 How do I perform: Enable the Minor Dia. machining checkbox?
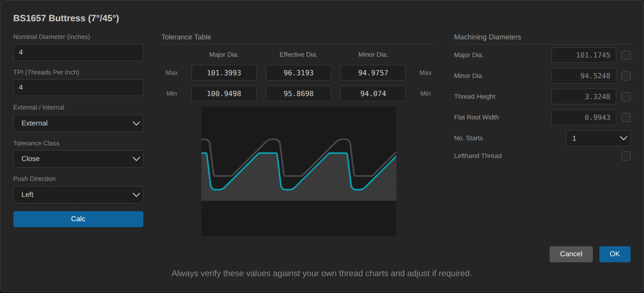pos(626,76)
